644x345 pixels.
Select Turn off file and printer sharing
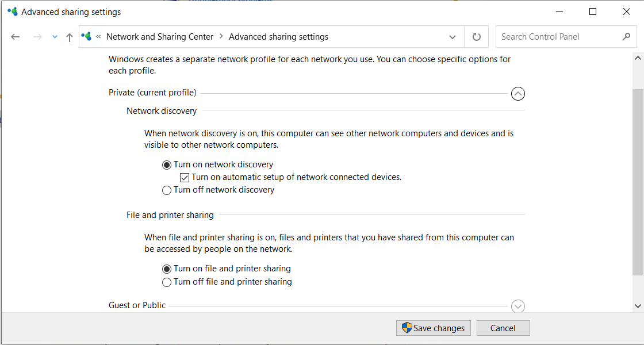tap(227, 282)
